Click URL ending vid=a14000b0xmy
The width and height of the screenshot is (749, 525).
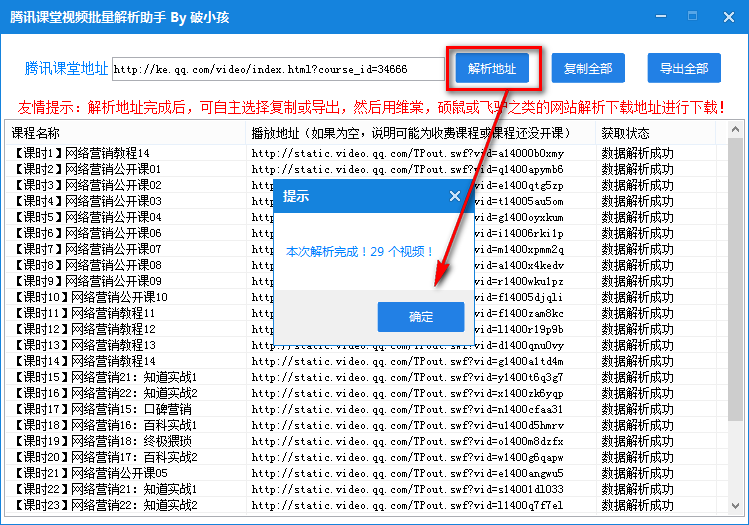[x=407, y=154]
